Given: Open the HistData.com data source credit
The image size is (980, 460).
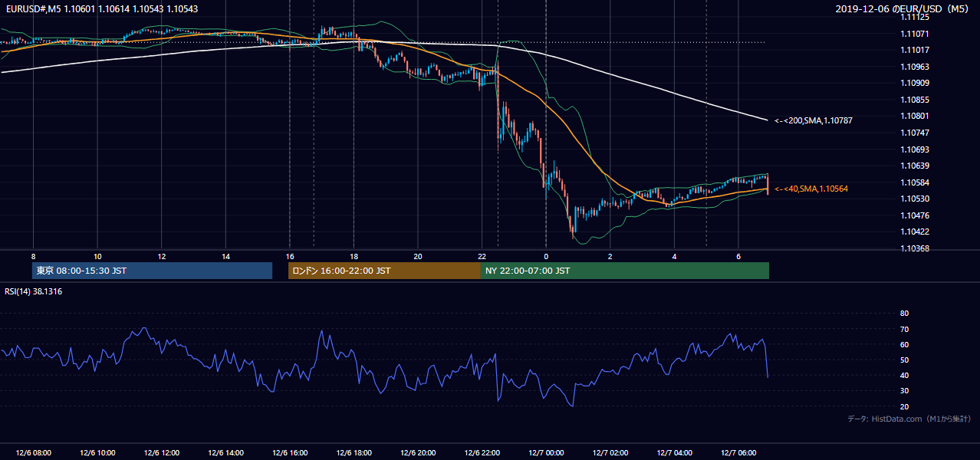Looking at the screenshot, I should pos(909,419).
